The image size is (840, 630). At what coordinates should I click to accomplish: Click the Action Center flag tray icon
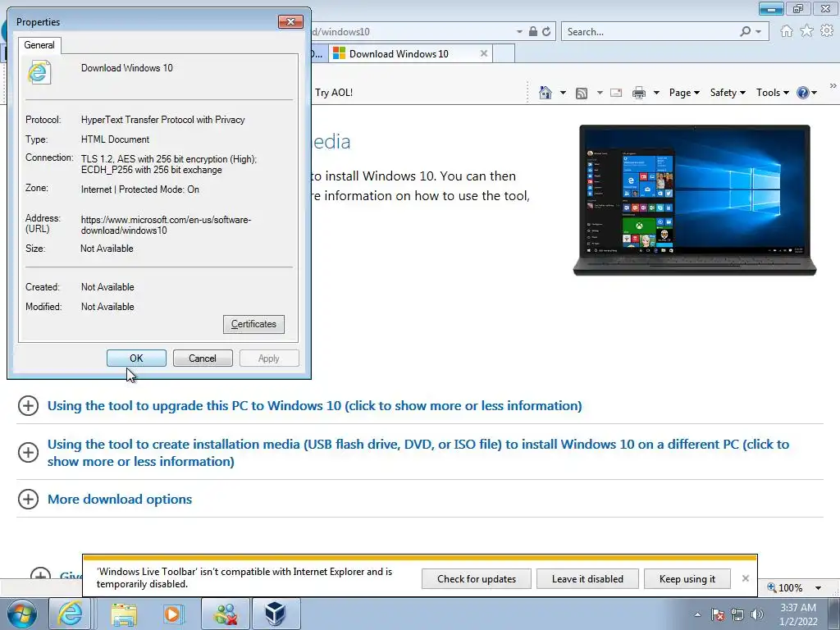coord(718,615)
